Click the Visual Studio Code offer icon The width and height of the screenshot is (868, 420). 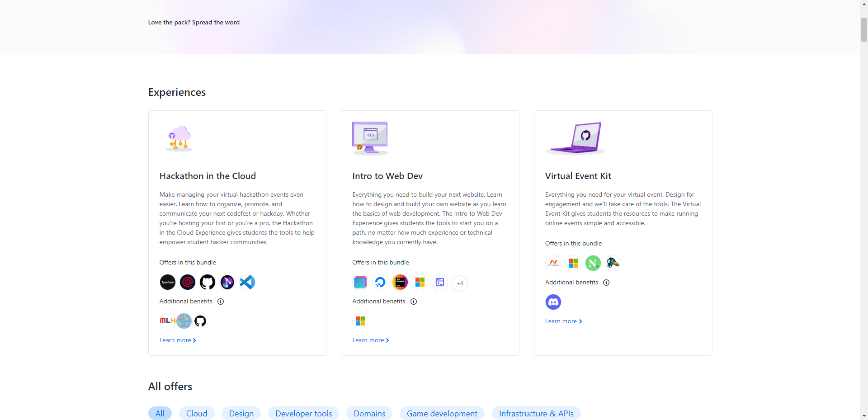coord(247,282)
